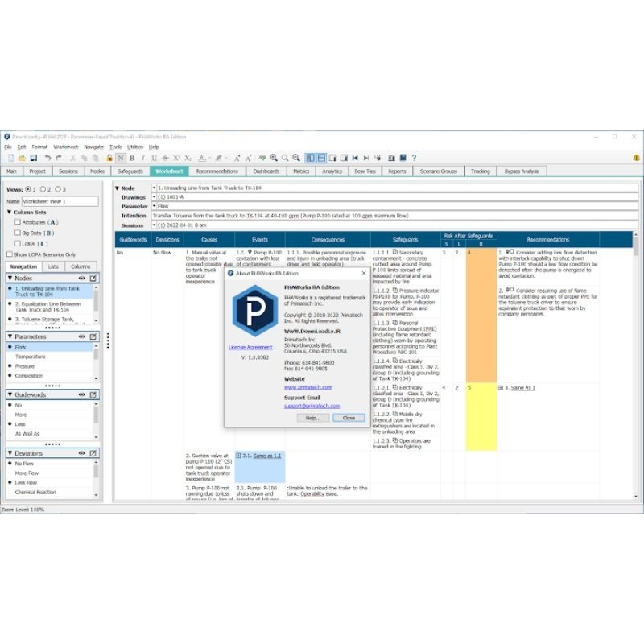Click the Undo arrow icon
The image size is (644, 644).
click(x=47, y=158)
